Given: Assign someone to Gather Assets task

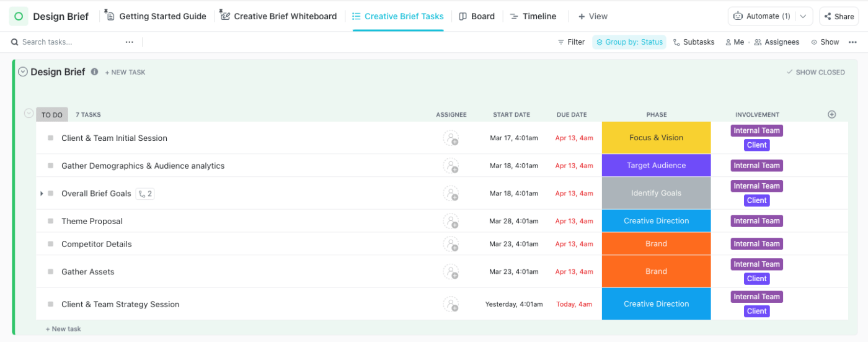Looking at the screenshot, I should pyautogui.click(x=451, y=272).
